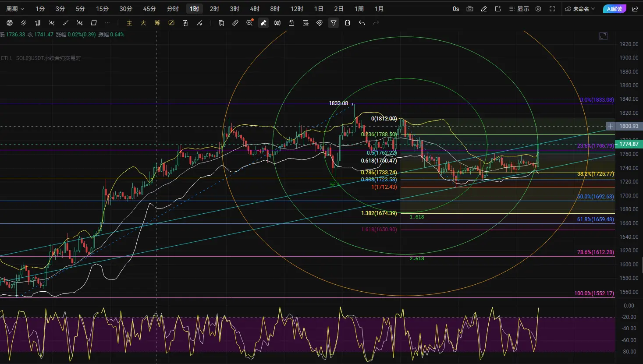
Task: Toggle the lock drawings padlock icon
Action: pyautogui.click(x=291, y=23)
